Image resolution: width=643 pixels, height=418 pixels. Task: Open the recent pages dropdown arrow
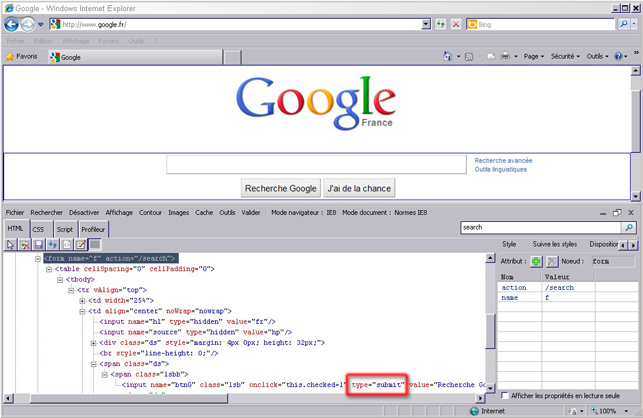(x=40, y=25)
